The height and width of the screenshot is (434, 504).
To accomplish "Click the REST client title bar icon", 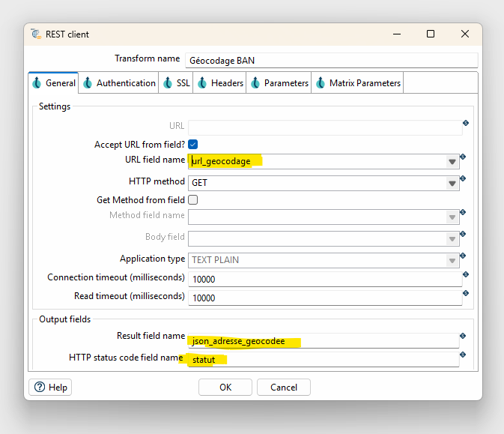I will point(37,34).
